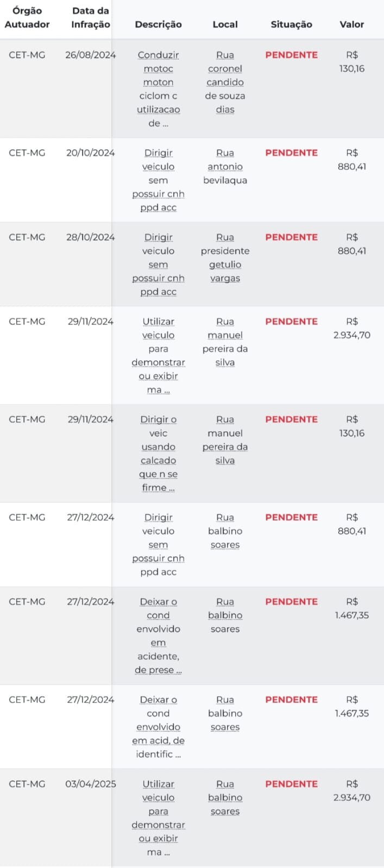Click the Valor column header
Screen dimensions: 384x868
[x=352, y=24]
